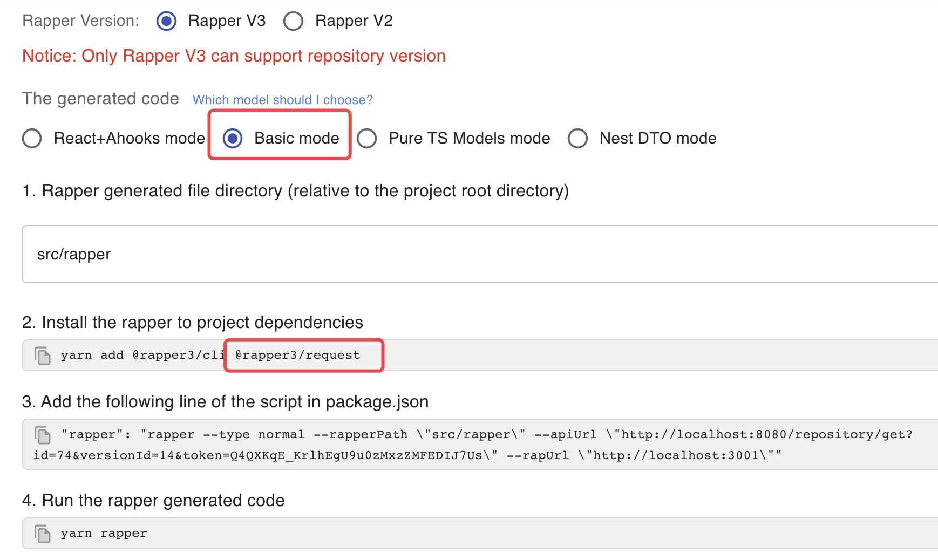Select the Rapper V2 radio button
This screenshot has height=560, width=938.
pyautogui.click(x=293, y=21)
